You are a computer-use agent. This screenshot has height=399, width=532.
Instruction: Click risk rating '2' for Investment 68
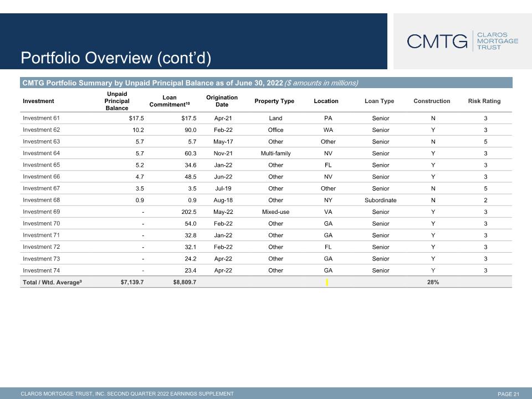pos(485,200)
